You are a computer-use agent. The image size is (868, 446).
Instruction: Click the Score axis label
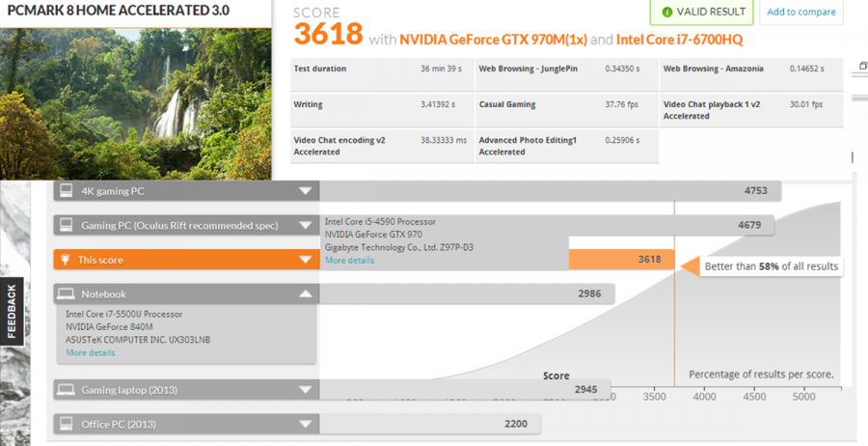556,376
